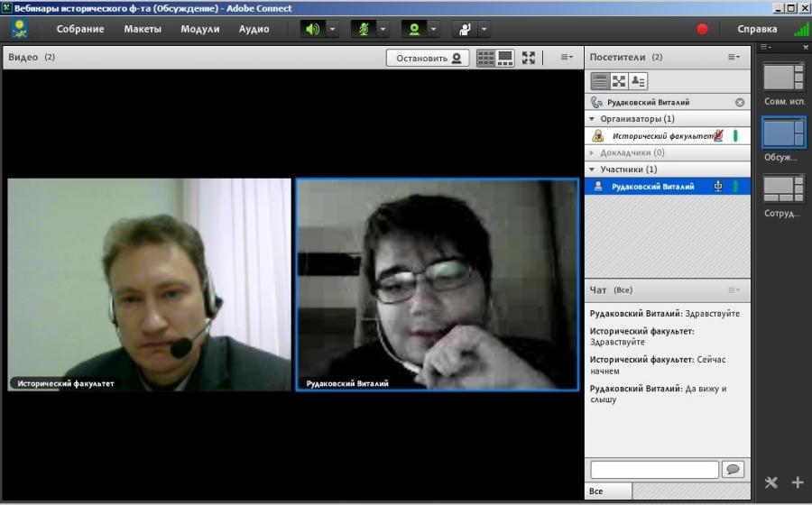
Task: Toggle the speaker audio icon
Action: click(313, 29)
